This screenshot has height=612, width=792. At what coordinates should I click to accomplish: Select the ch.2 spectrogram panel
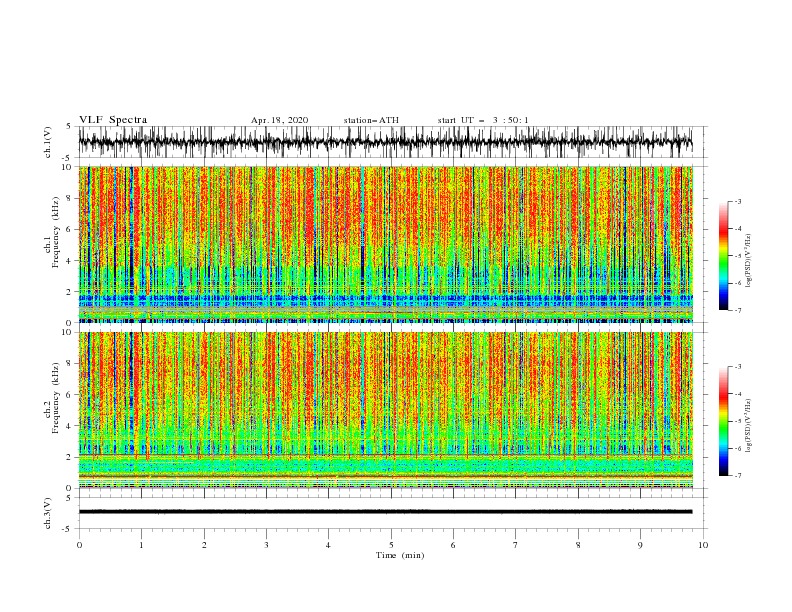point(385,410)
